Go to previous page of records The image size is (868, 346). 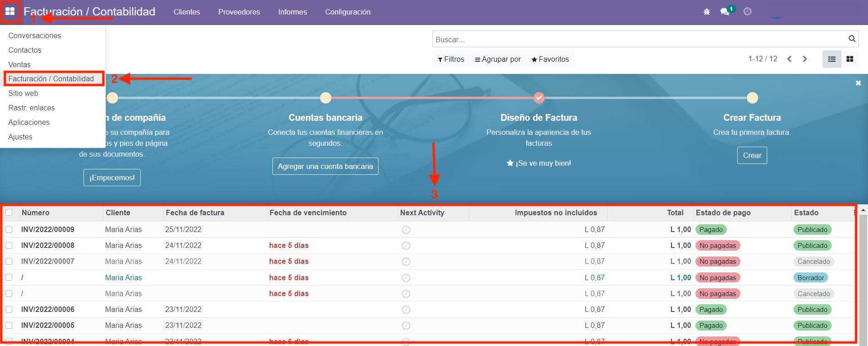click(789, 59)
